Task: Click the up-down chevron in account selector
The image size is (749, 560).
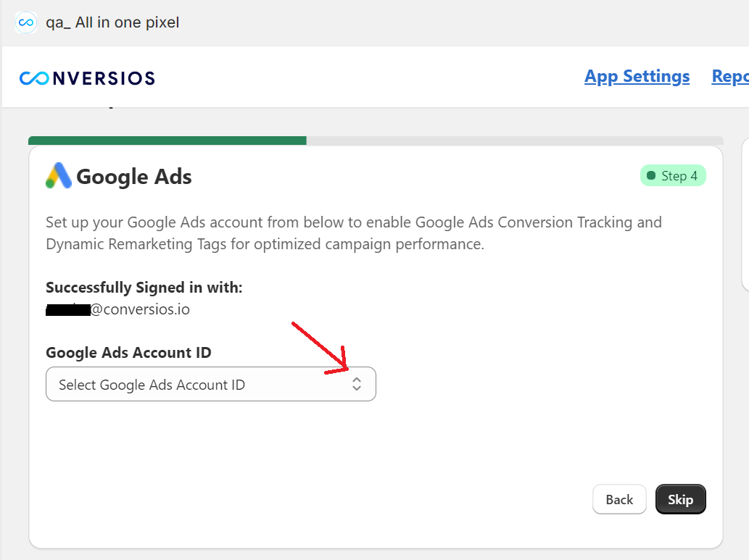Action: click(356, 384)
